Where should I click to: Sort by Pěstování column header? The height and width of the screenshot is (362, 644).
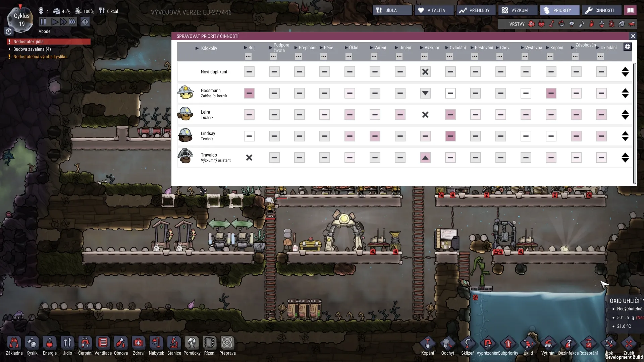pos(482,48)
